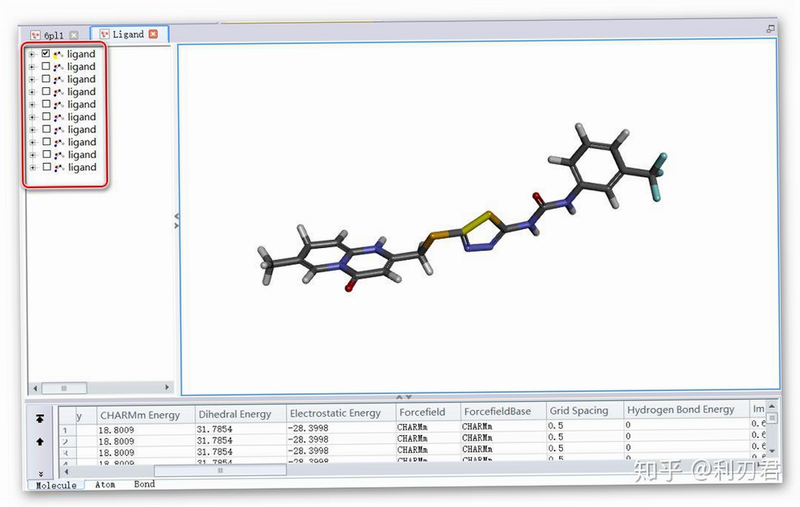The height and width of the screenshot is (507, 800).
Task: Click the restore-window icon at the top right
Action: click(770, 29)
